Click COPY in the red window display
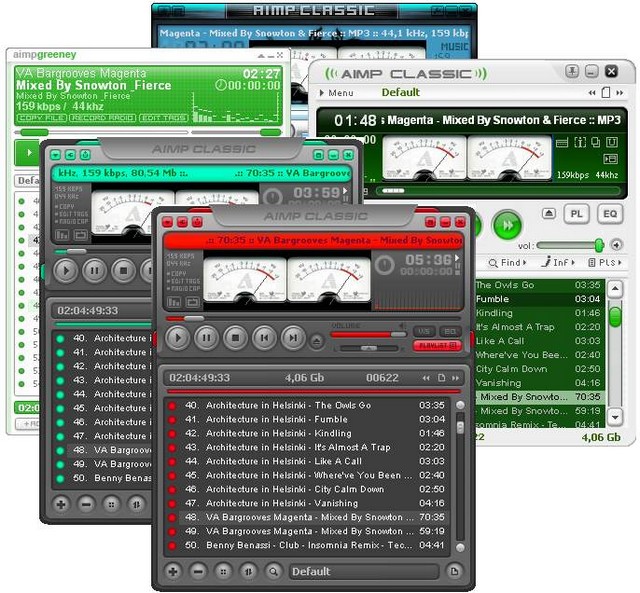Image resolution: width=640 pixels, height=593 pixels. coord(177,273)
